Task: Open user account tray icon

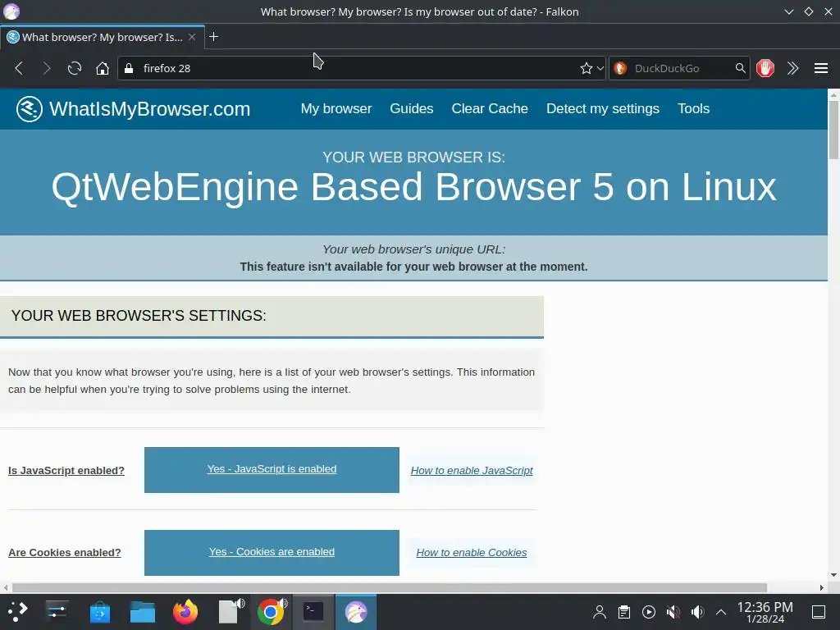Action: (600, 612)
